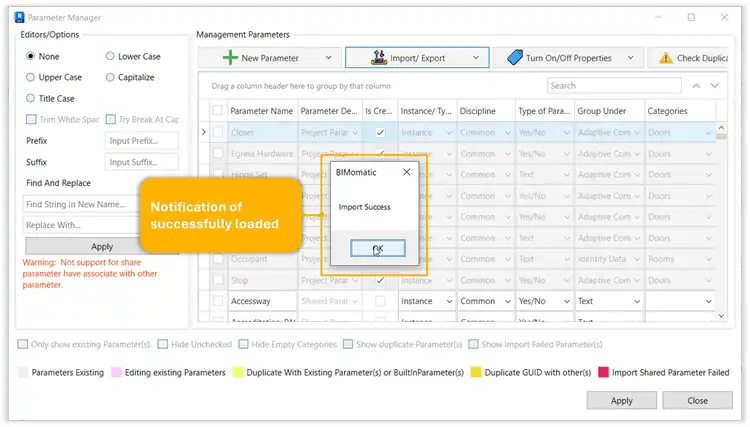This screenshot has width=750, height=427.
Task: Click the orange Duplicate GUID swatch
Action: pos(475,372)
